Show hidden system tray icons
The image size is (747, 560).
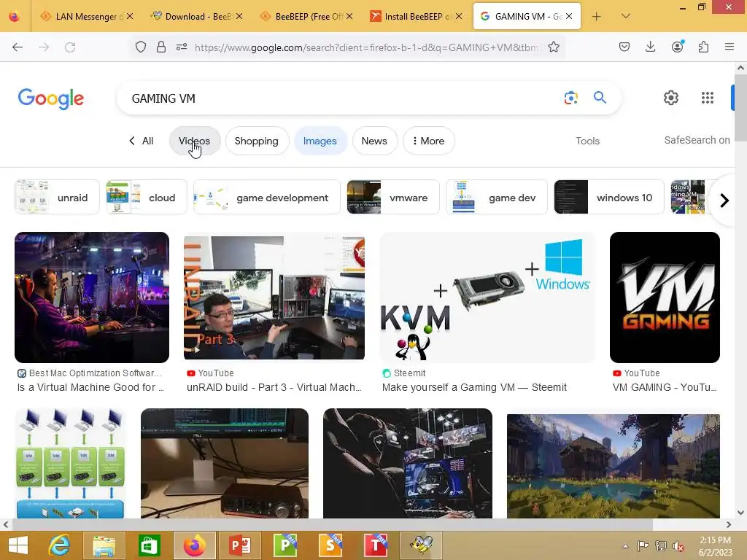(x=625, y=546)
